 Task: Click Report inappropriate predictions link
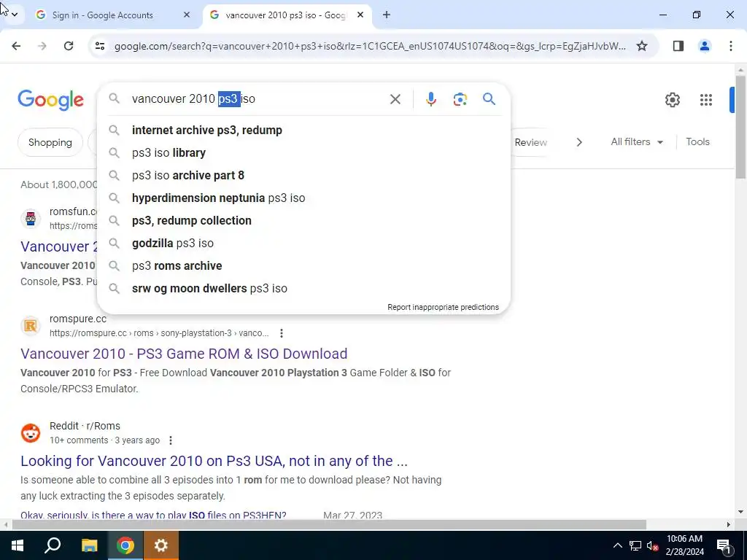pos(443,307)
